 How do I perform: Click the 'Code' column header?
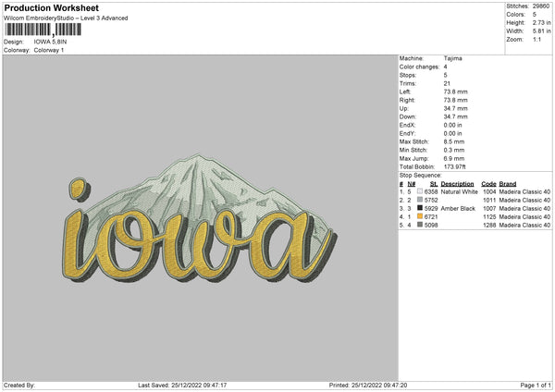click(488, 184)
